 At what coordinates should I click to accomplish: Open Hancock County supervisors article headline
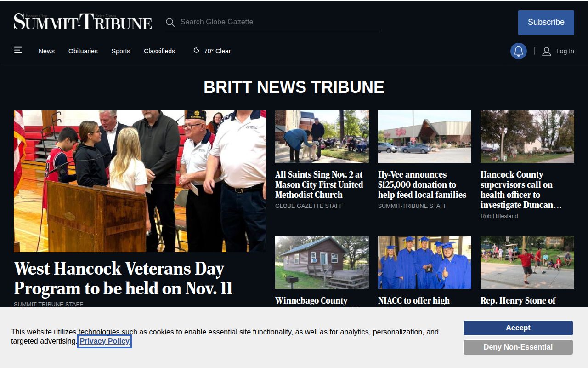point(521,190)
